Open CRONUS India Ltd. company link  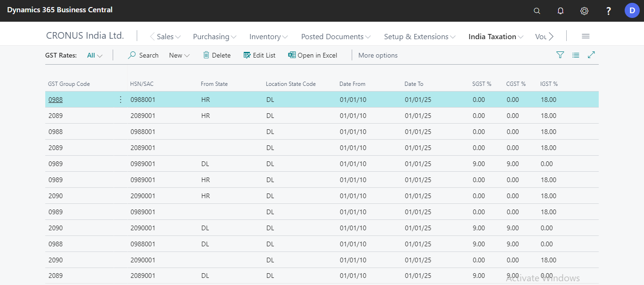[x=85, y=35]
